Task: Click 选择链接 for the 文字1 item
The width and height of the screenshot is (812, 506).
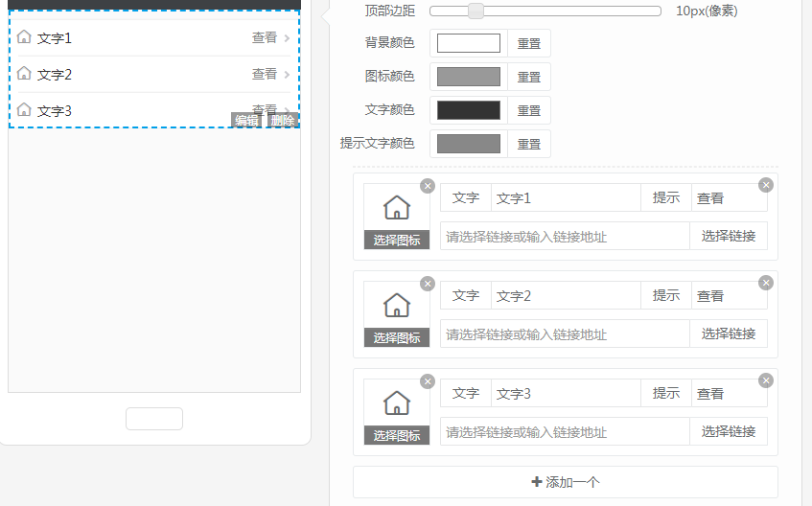Action: coord(729,236)
